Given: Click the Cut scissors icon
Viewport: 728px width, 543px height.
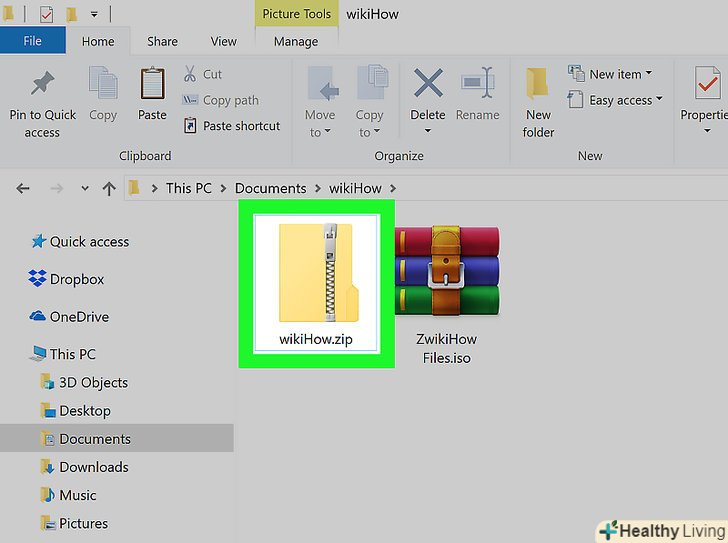Looking at the screenshot, I should coord(189,74).
